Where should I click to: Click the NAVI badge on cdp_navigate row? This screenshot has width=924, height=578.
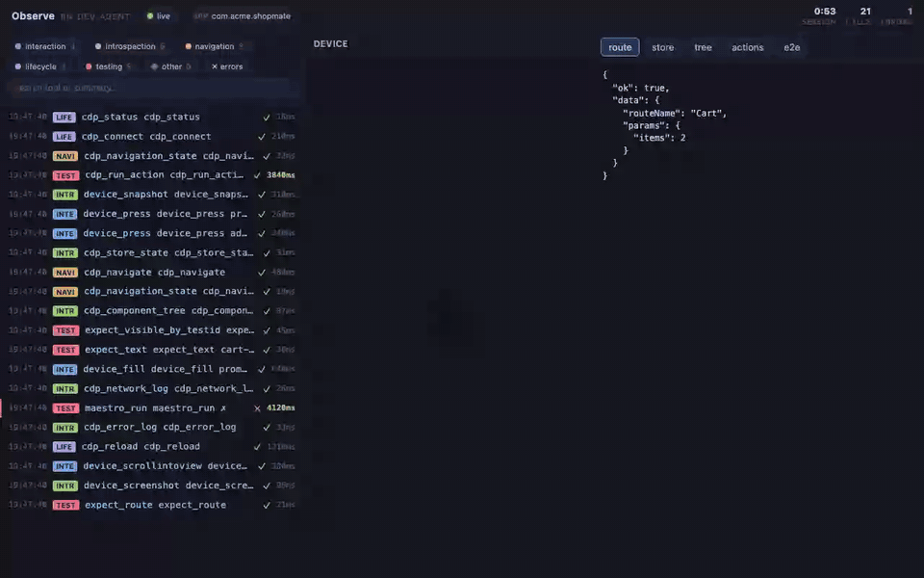point(64,273)
